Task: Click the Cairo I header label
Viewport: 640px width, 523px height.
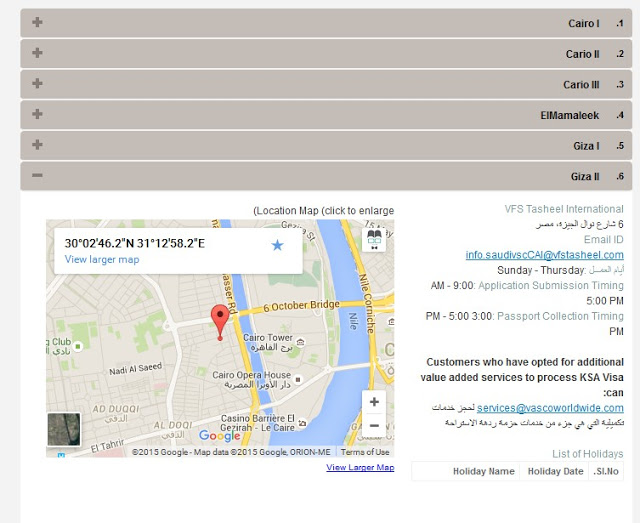Action: coord(584,23)
